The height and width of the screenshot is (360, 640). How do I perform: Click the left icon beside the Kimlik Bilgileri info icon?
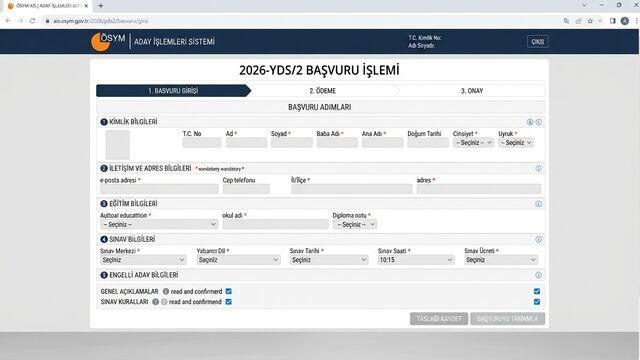(x=530, y=122)
